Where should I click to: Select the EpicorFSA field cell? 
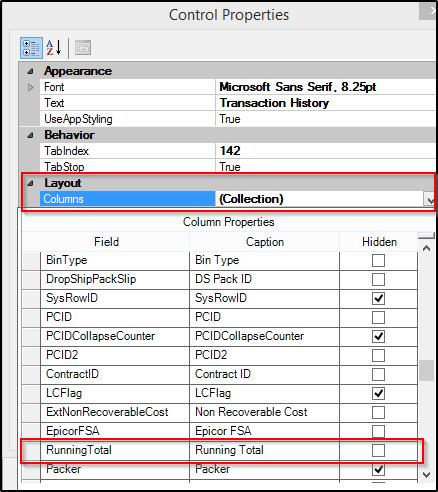tap(115, 431)
